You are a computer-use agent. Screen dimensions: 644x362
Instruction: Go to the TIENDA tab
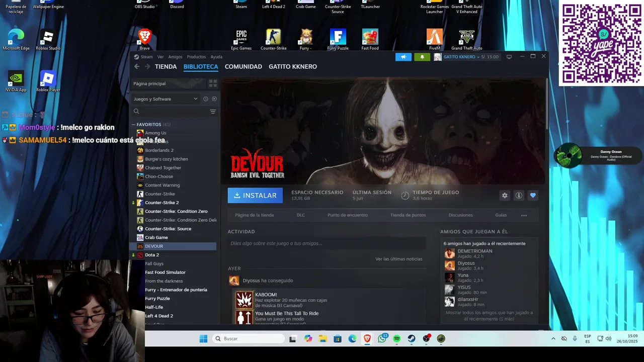tap(166, 66)
